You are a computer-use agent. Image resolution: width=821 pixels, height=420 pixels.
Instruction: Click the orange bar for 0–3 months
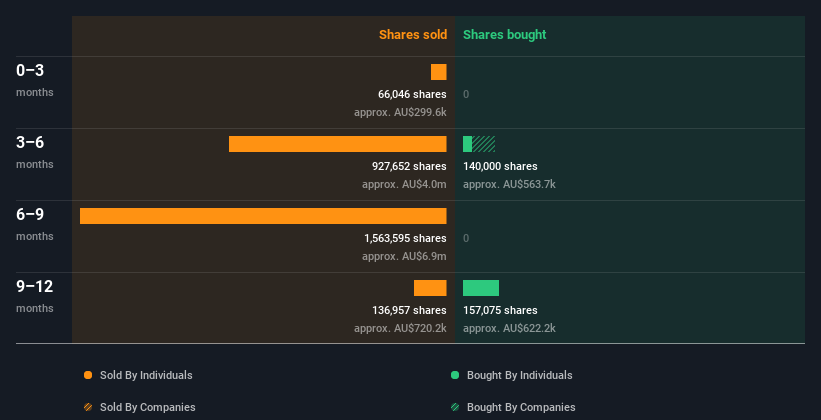coord(439,72)
